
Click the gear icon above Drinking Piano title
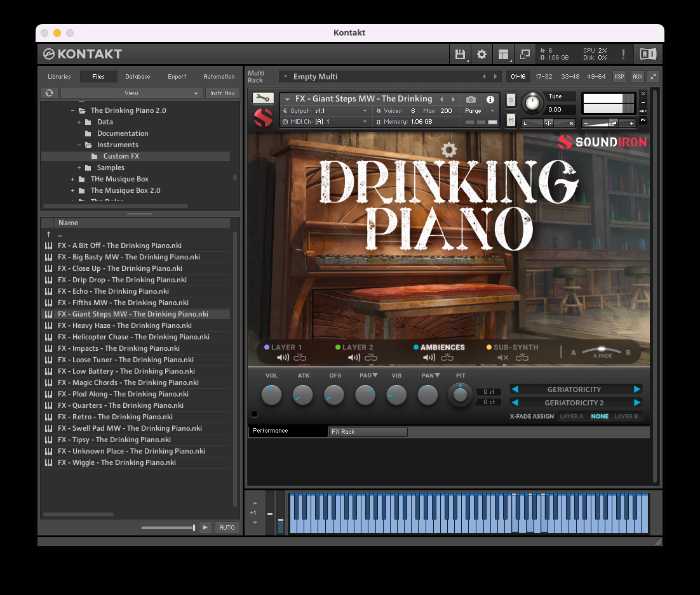coord(449,150)
